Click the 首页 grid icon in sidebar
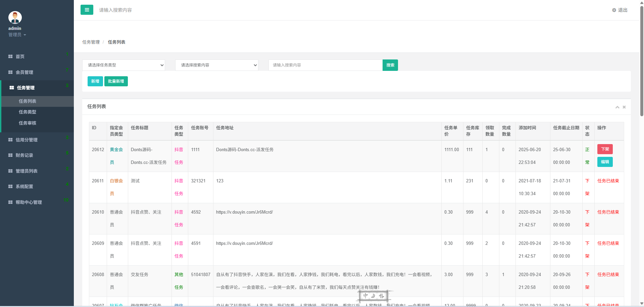This screenshot has height=307, width=644. (10, 56)
